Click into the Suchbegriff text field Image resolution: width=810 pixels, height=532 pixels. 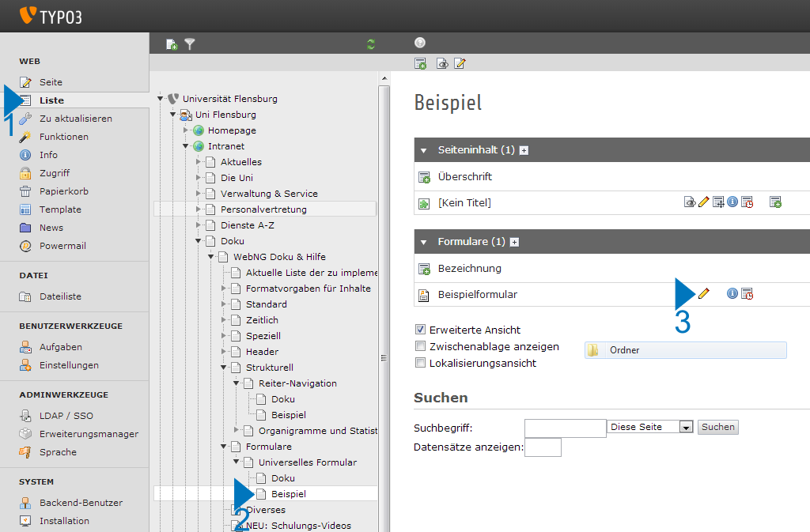coord(565,428)
